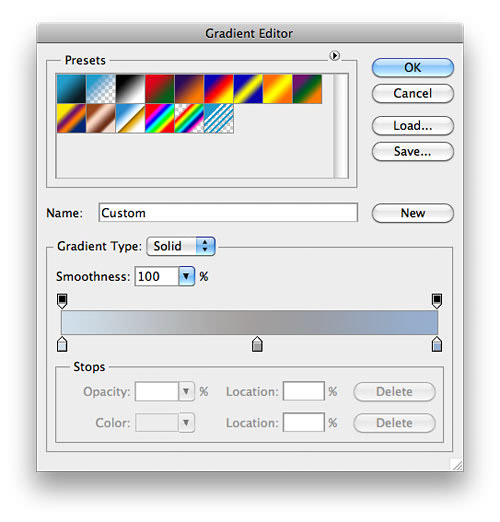Open the Presets flyout menu arrow

(334, 55)
